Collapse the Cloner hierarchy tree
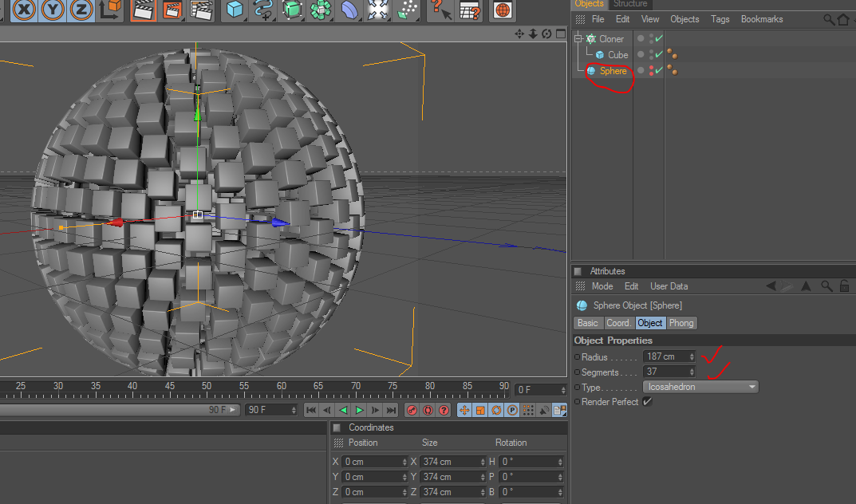The height and width of the screenshot is (504, 856). 578,38
